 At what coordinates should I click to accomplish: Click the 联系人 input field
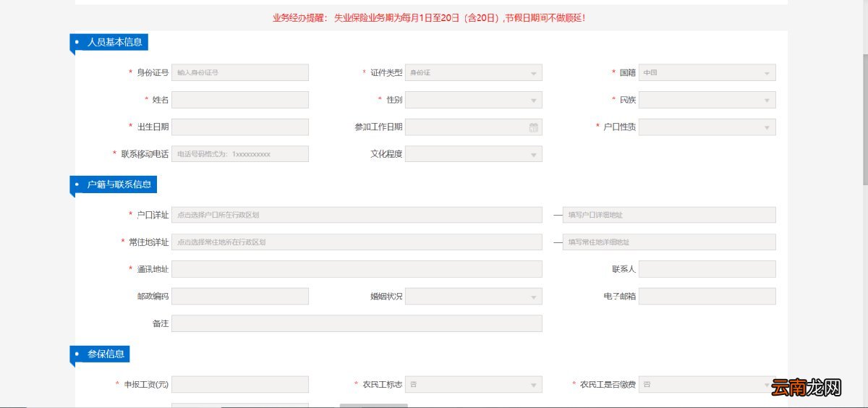707,269
